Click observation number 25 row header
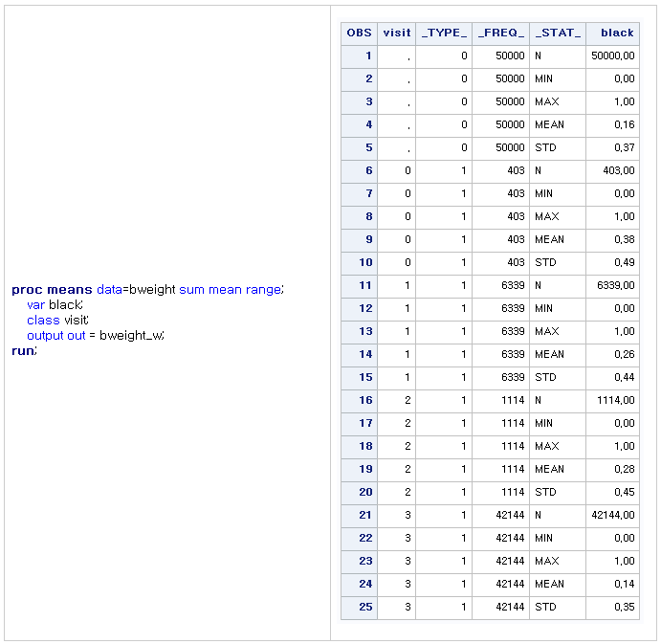Image resolution: width=661 pixels, height=644 pixels. click(359, 607)
